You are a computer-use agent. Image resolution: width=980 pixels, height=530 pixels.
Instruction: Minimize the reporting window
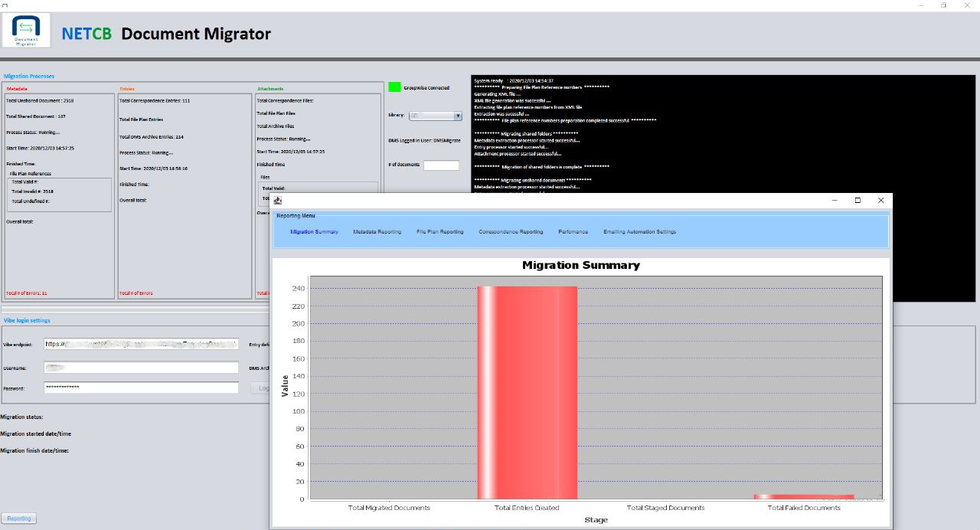click(x=835, y=201)
